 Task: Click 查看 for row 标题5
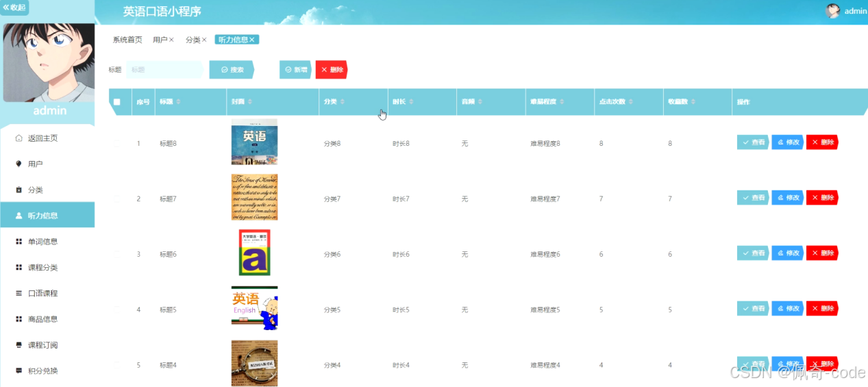click(753, 308)
